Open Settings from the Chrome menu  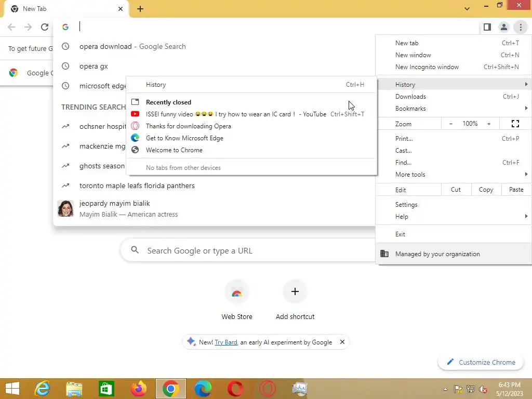click(454, 205)
